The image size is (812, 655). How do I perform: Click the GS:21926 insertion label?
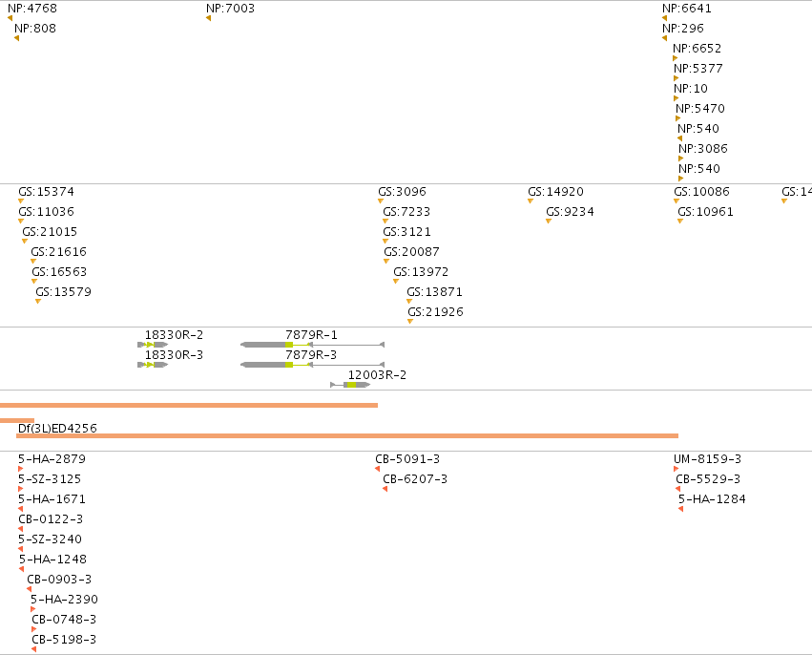[435, 312]
